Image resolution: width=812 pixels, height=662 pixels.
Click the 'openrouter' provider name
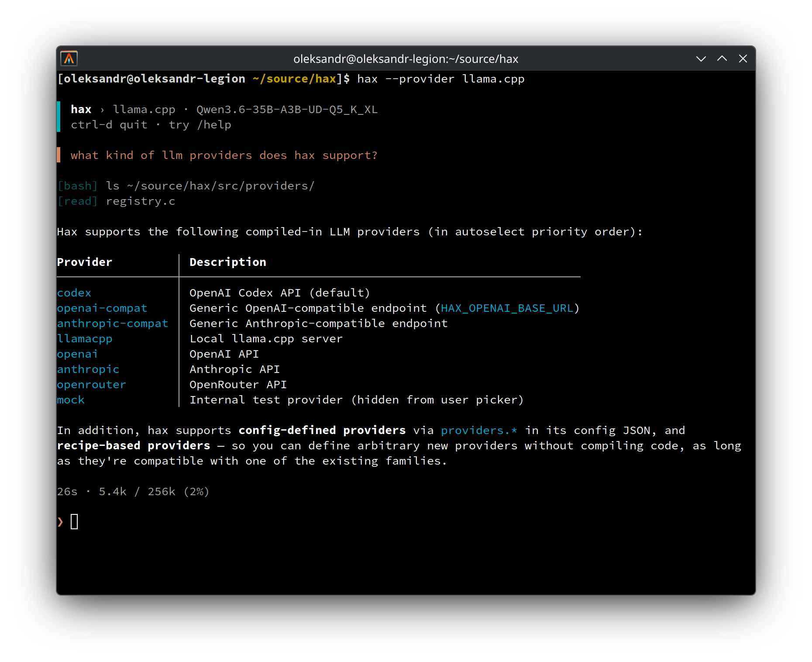pos(92,385)
